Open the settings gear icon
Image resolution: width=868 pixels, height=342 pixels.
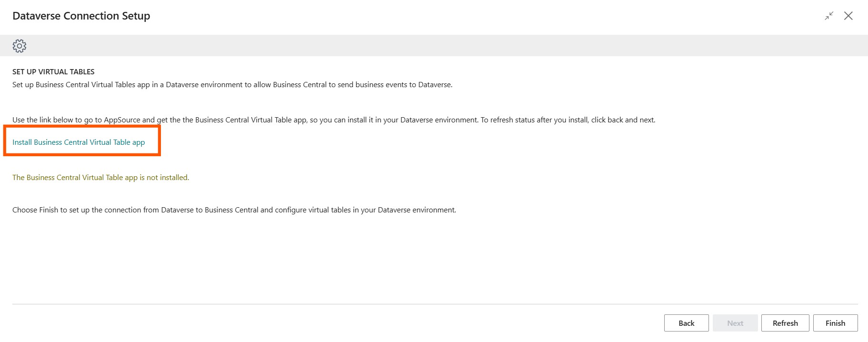point(20,46)
